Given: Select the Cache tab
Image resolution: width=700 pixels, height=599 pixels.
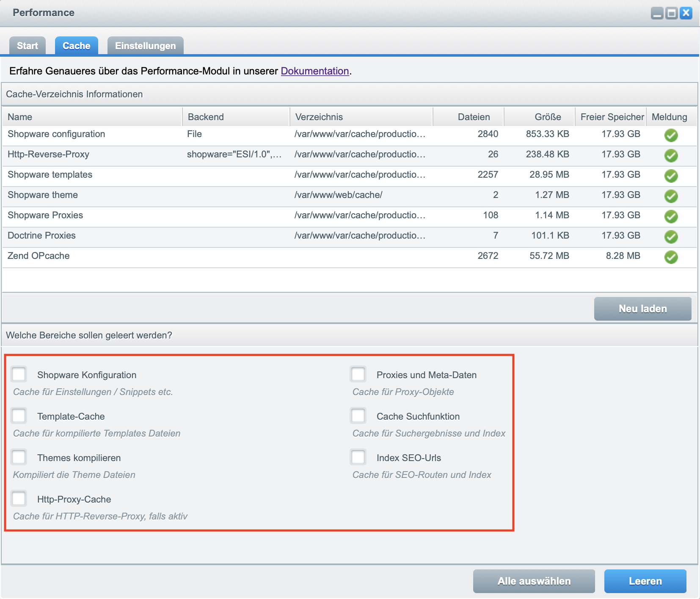Looking at the screenshot, I should (77, 46).
